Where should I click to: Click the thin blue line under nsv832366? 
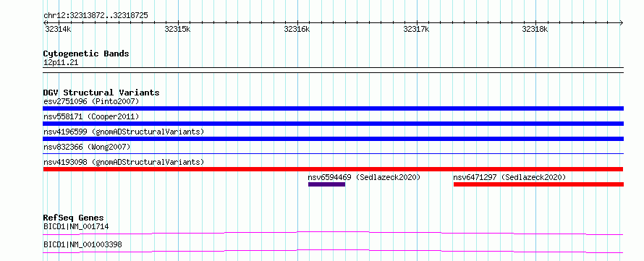[x=333, y=154]
